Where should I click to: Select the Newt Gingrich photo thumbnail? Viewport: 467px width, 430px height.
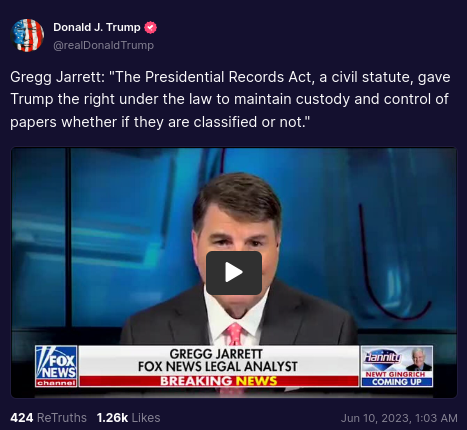tap(418, 359)
